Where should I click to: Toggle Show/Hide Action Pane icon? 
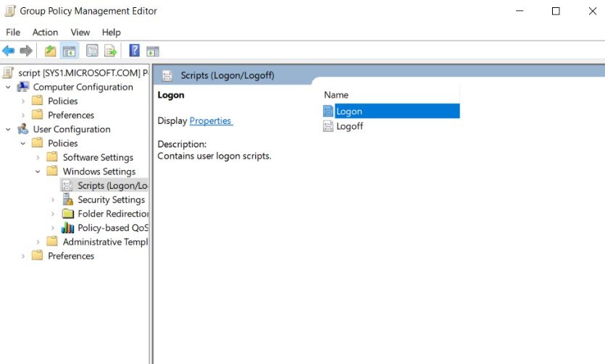coord(153,51)
